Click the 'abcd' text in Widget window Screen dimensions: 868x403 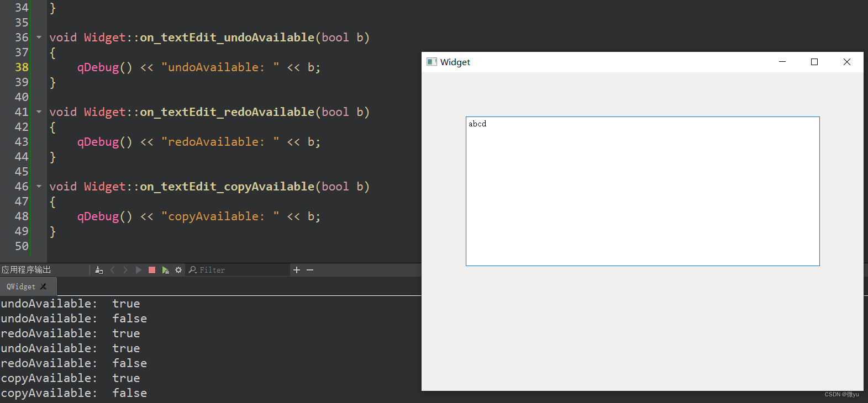pos(477,124)
